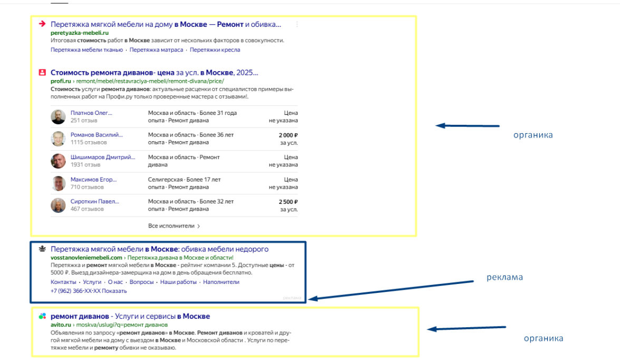Click the "2 500 ₽" price
620x364 pixels.
288,202
